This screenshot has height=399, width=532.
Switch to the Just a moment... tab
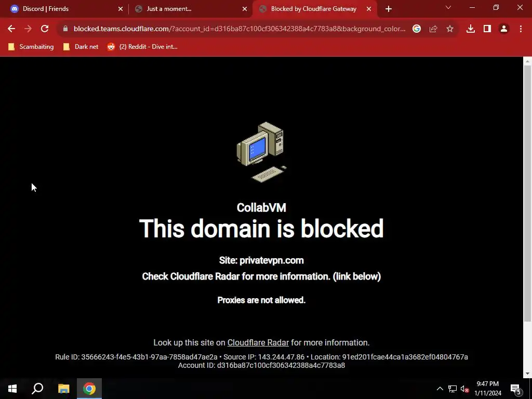tap(191, 9)
